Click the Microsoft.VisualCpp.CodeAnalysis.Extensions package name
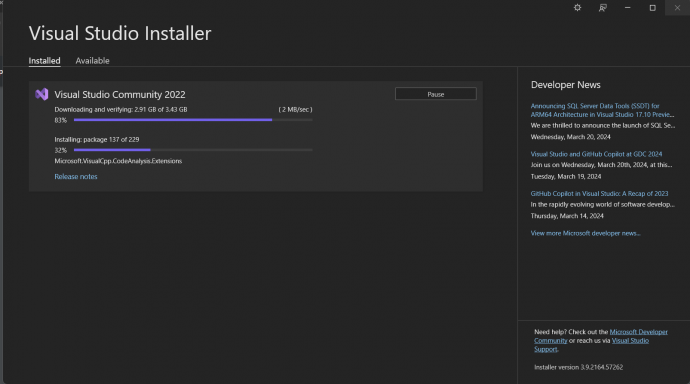690x384 pixels. tap(118, 161)
